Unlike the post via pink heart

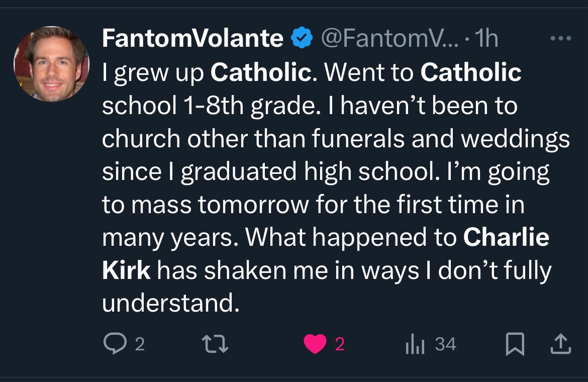[x=315, y=344]
